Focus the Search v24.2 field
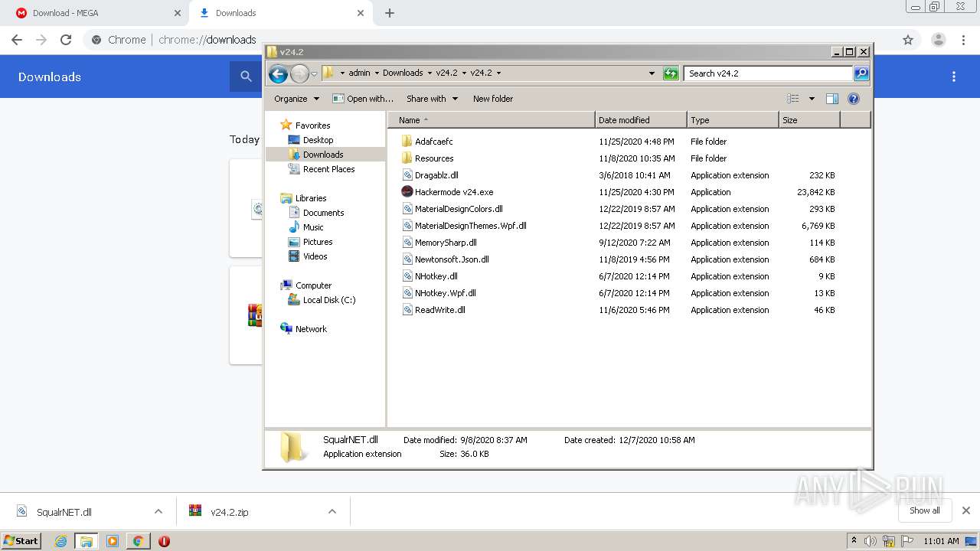The width and height of the screenshot is (980, 551). (x=768, y=73)
